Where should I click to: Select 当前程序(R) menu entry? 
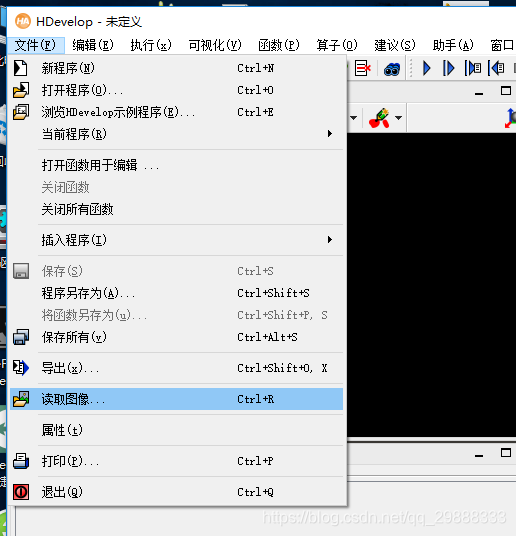[176, 134]
